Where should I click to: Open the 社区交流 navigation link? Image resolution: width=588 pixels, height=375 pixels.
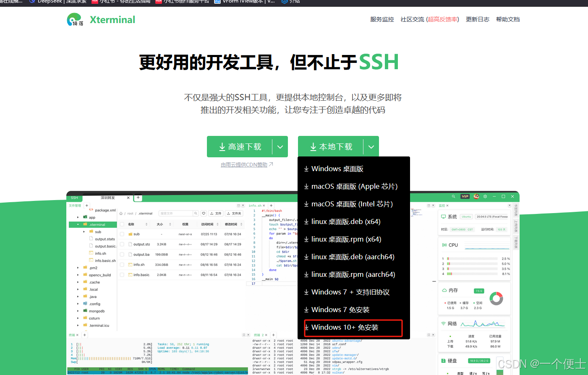[x=430, y=19]
